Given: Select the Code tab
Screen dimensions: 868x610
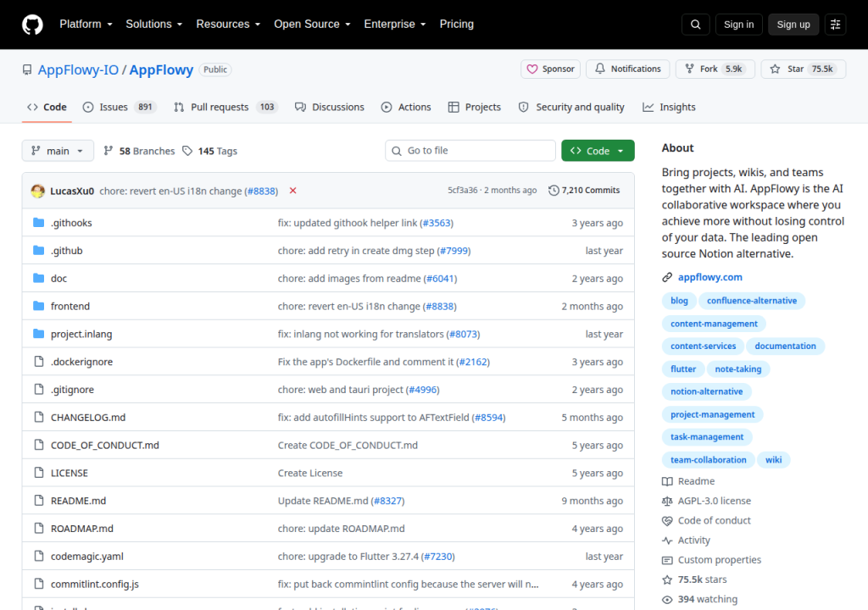Looking at the screenshot, I should (x=47, y=108).
